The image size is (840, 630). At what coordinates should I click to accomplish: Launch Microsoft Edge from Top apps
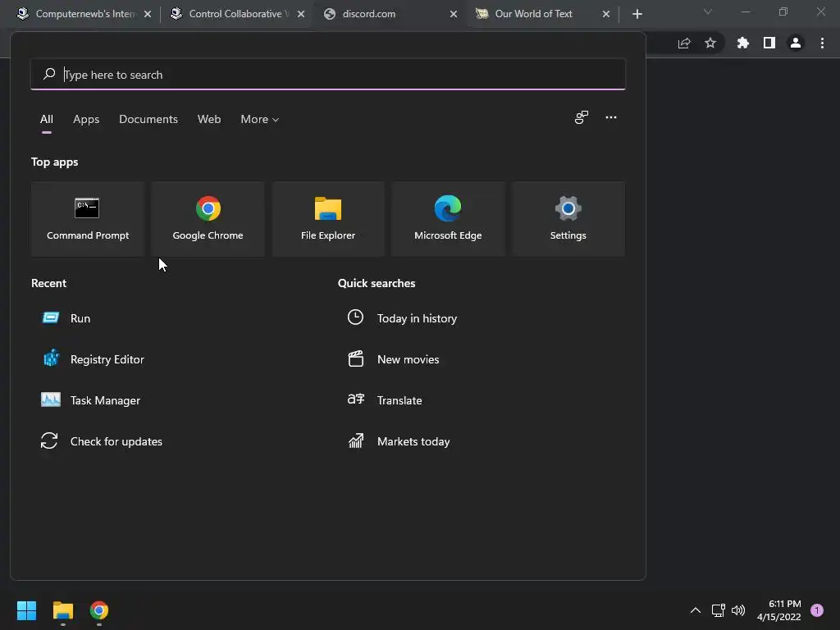(448, 219)
